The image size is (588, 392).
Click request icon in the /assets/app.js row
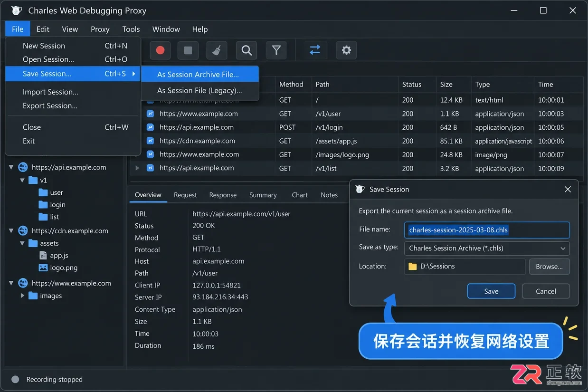pos(150,141)
